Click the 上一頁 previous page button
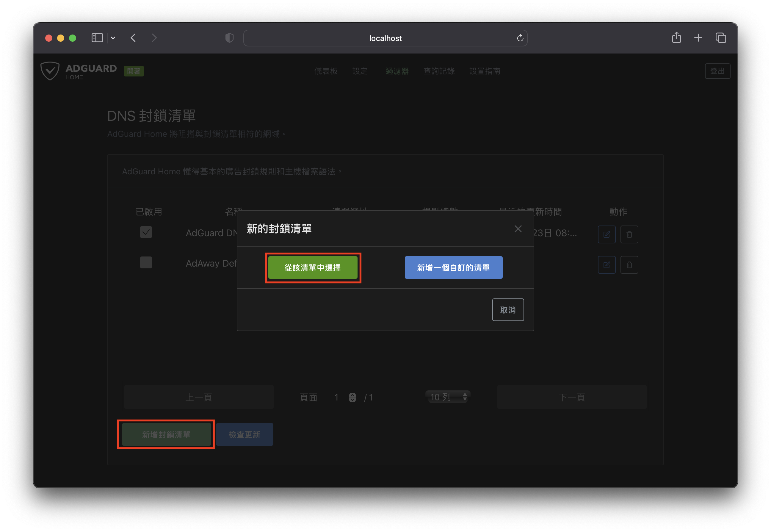The height and width of the screenshot is (532, 771). pyautogui.click(x=199, y=397)
